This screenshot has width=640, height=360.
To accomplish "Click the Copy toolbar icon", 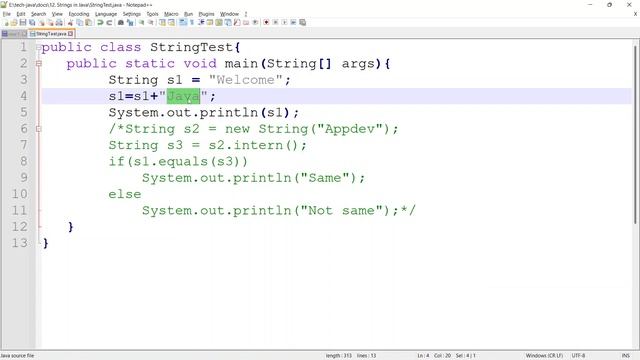I will pos(80,22).
